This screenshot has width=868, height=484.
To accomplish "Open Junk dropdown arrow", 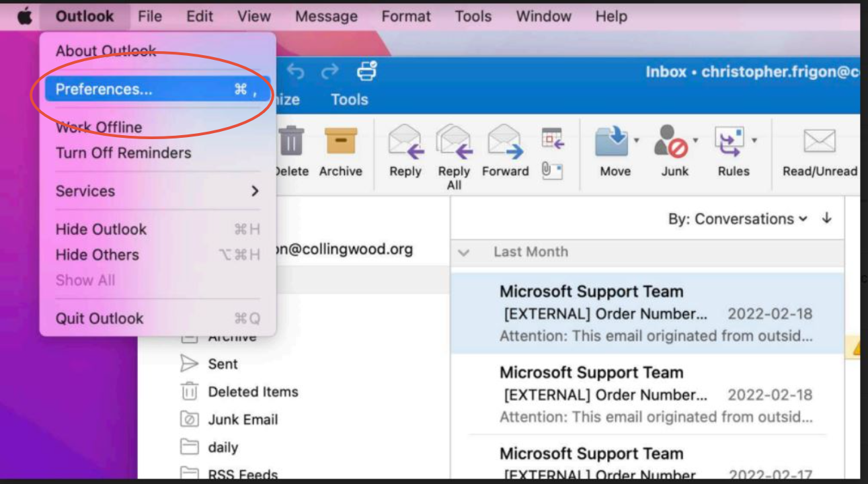I will click(x=695, y=140).
